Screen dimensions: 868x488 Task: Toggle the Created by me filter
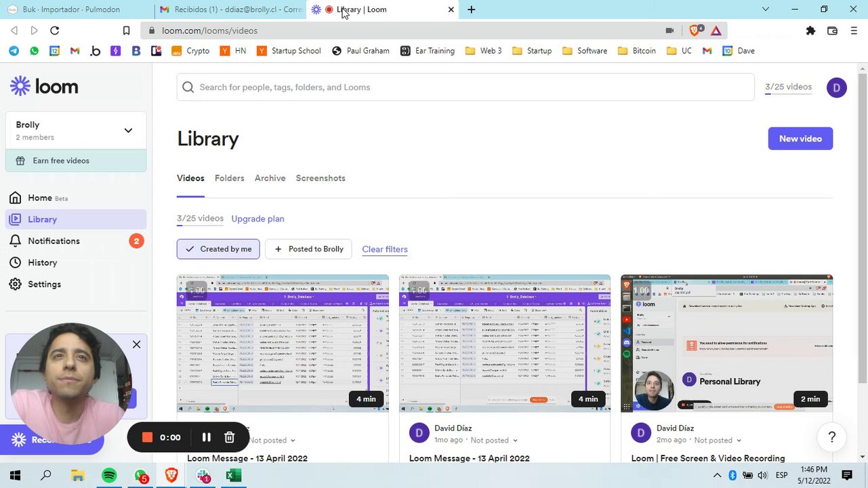(x=218, y=249)
